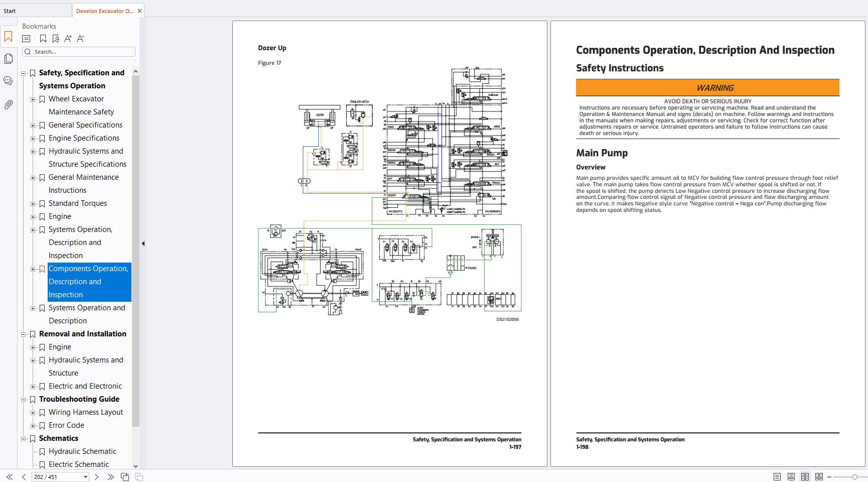Click the next view icon in status bar
This screenshot has width=868, height=482.
tap(139, 477)
